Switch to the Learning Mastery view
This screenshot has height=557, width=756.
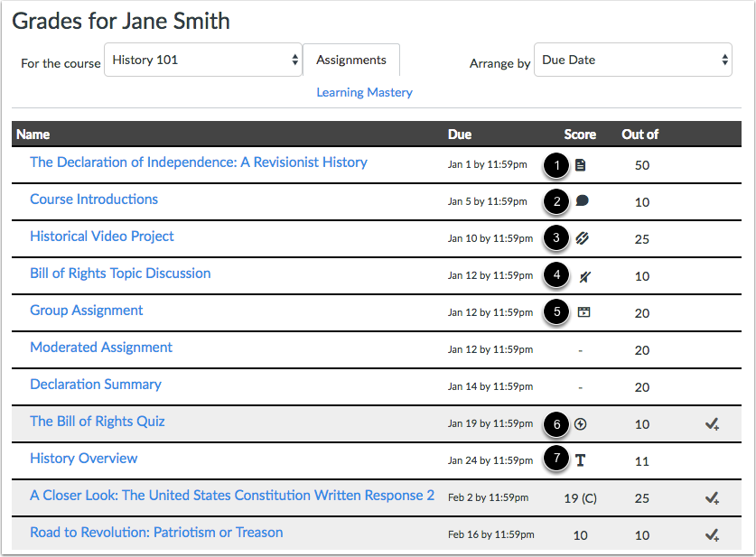coord(364,92)
